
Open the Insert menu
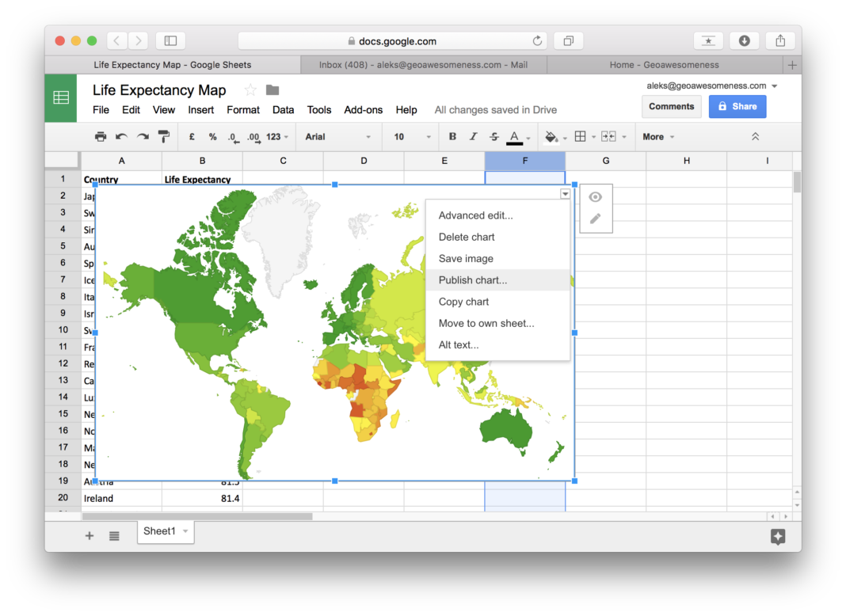pos(201,110)
